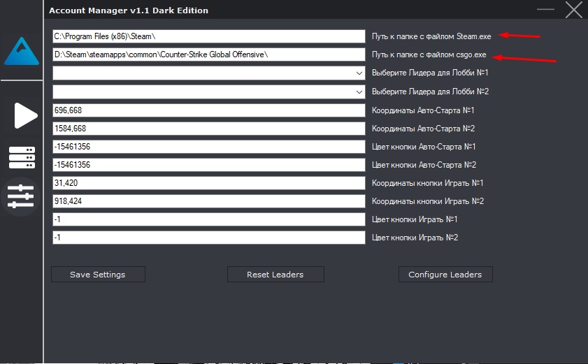
Task: Click the Auto-Start №2 coordinates field
Action: coord(209,129)
